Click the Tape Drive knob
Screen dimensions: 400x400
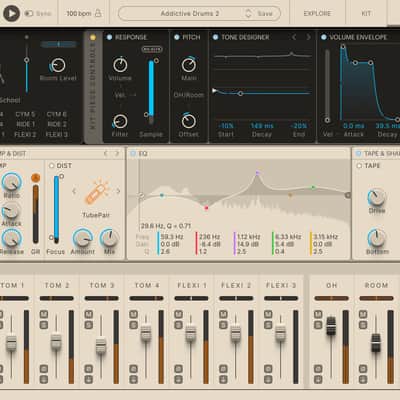coord(376,197)
